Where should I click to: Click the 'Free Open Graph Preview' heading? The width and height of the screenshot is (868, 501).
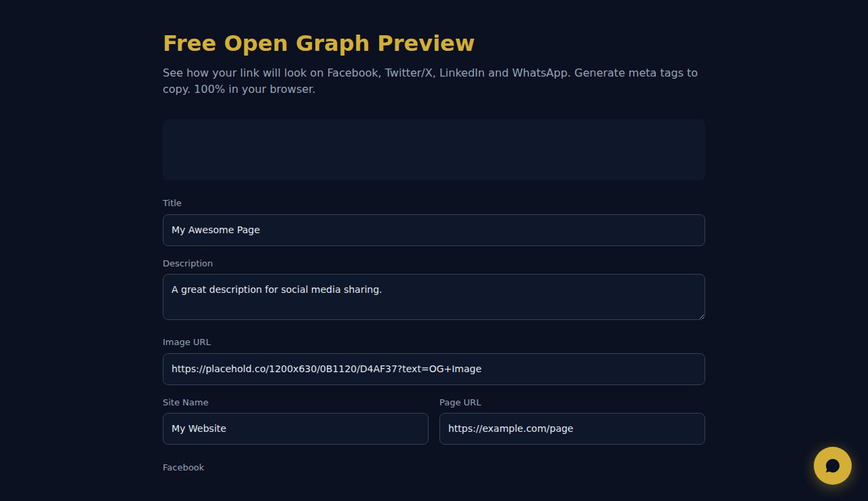point(319,43)
